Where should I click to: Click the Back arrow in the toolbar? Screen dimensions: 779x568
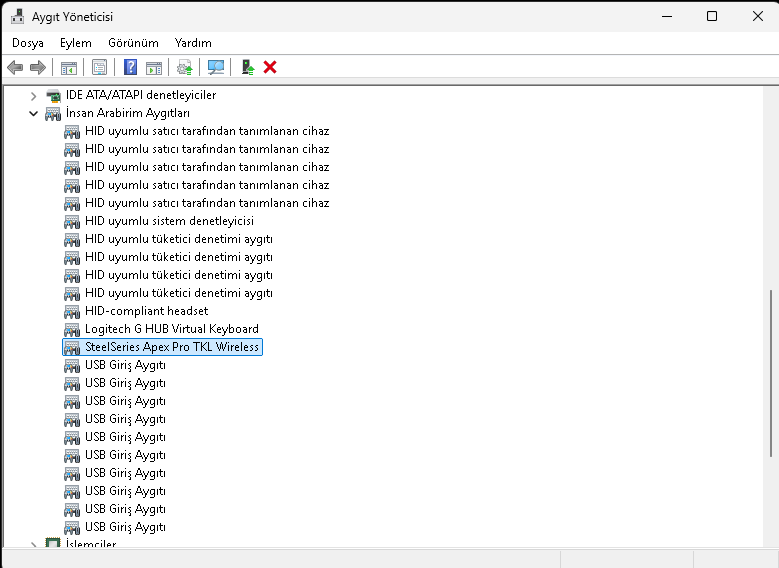15,67
